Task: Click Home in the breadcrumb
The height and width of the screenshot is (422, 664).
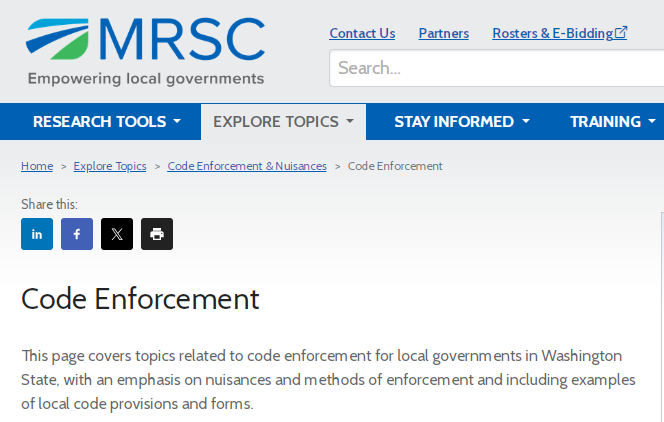Action: point(37,166)
